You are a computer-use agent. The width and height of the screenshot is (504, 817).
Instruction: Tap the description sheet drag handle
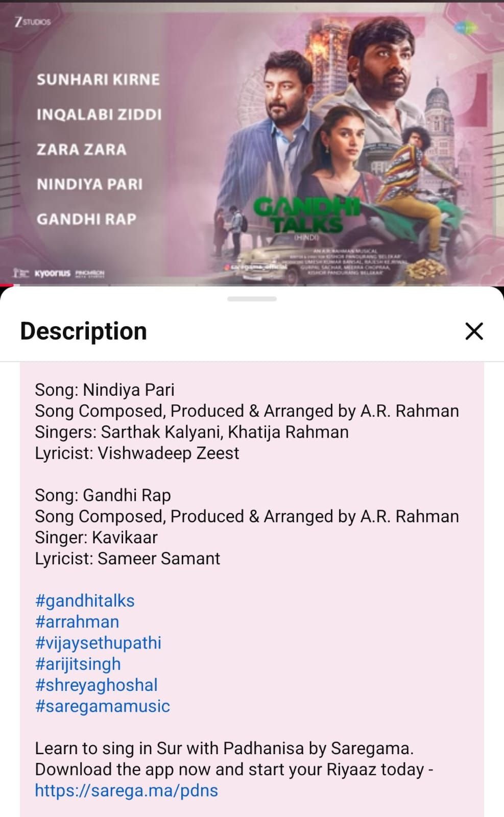pos(252,299)
